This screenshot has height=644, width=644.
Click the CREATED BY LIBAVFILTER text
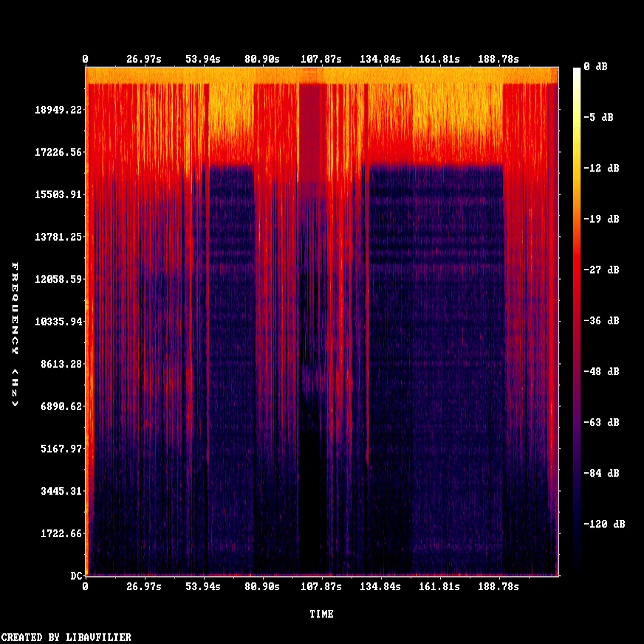pyautogui.click(x=66, y=637)
